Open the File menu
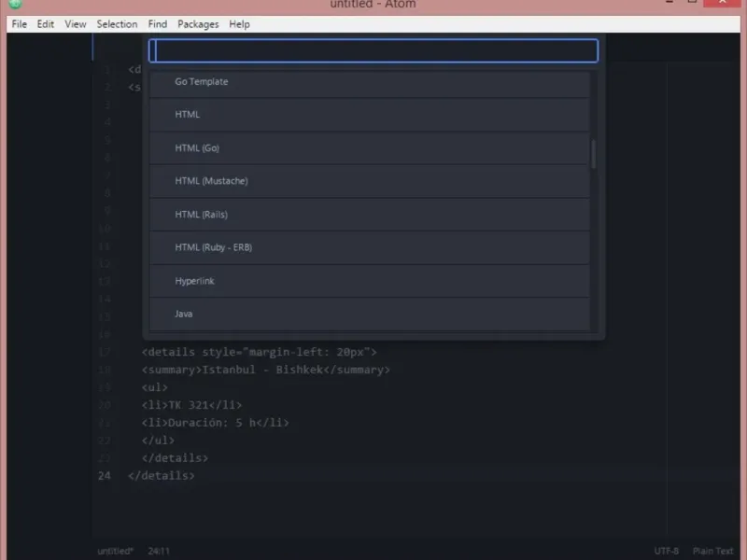This screenshot has height=560, width=747. coord(19,24)
